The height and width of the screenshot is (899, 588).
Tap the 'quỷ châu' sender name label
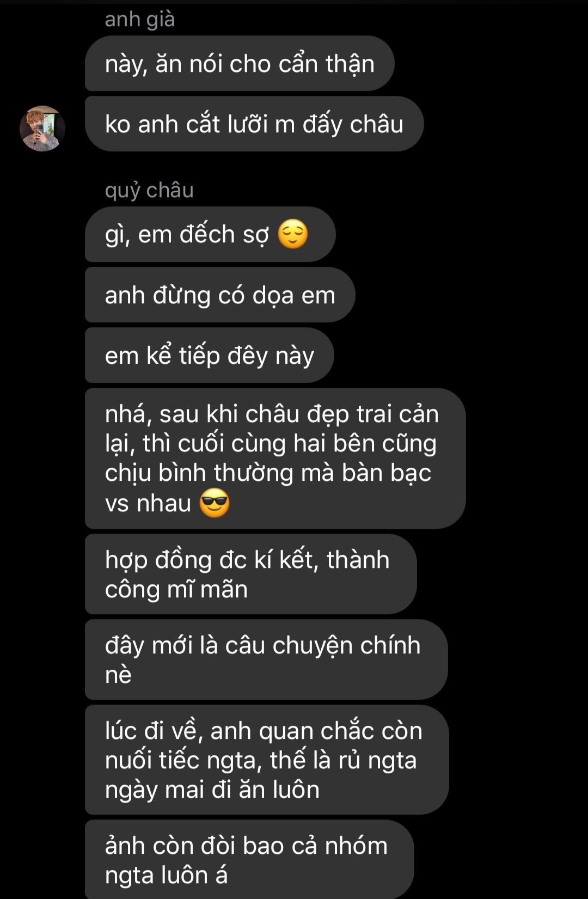[x=149, y=191]
